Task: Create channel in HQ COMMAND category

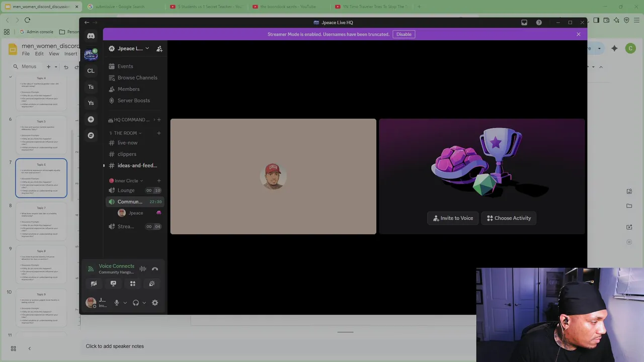Action: click(159, 120)
